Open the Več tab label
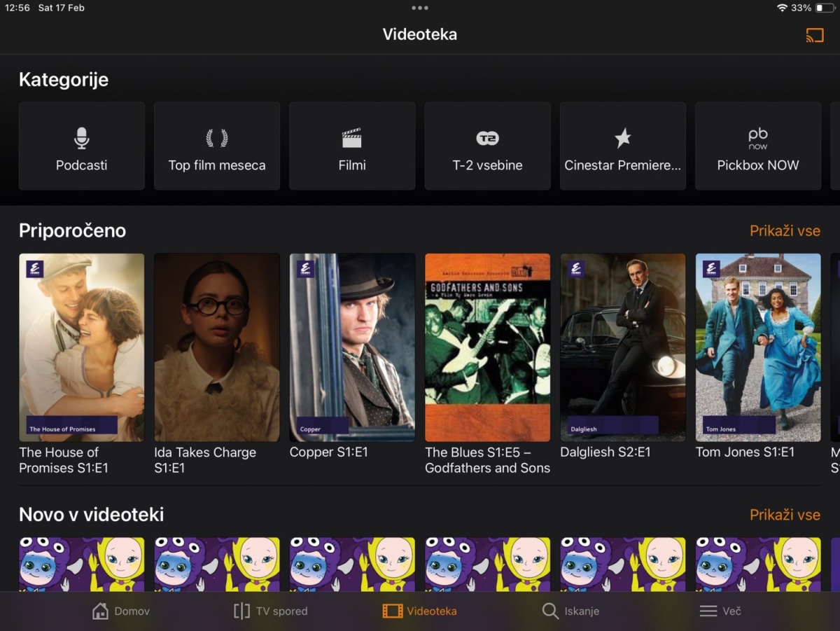 [x=731, y=611]
